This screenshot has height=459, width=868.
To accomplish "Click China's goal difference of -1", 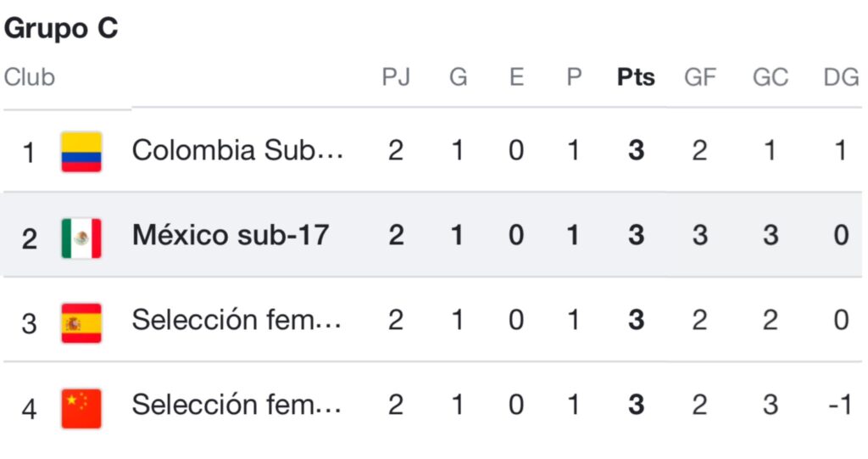I will pos(840,406).
